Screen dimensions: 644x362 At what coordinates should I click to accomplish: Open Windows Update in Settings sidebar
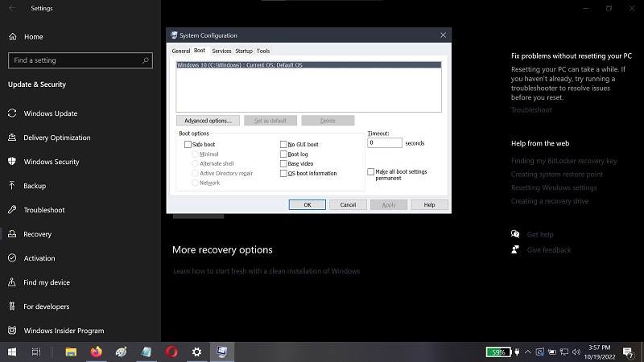(x=51, y=113)
